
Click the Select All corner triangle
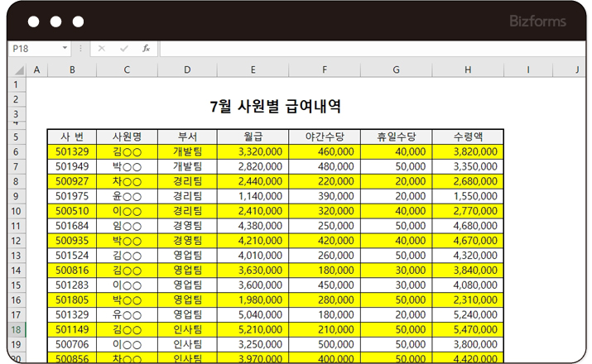coord(17,70)
